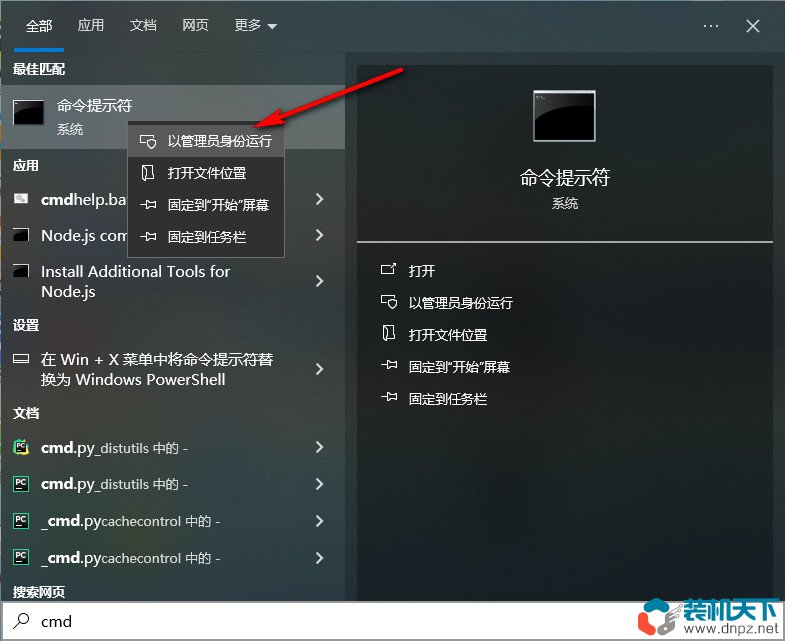Switch to the 文档 tab
Screen dimensions: 785x641
(x=143, y=25)
